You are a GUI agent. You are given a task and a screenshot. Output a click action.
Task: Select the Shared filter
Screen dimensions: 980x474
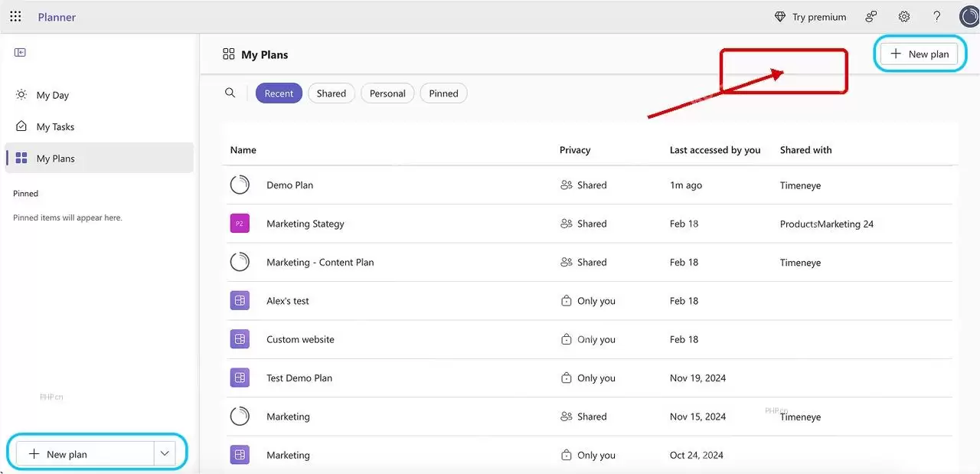(332, 93)
